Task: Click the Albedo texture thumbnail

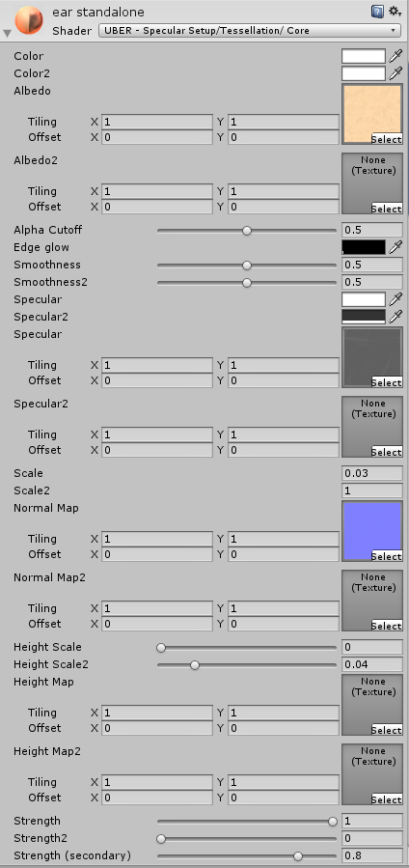Action: [372, 114]
